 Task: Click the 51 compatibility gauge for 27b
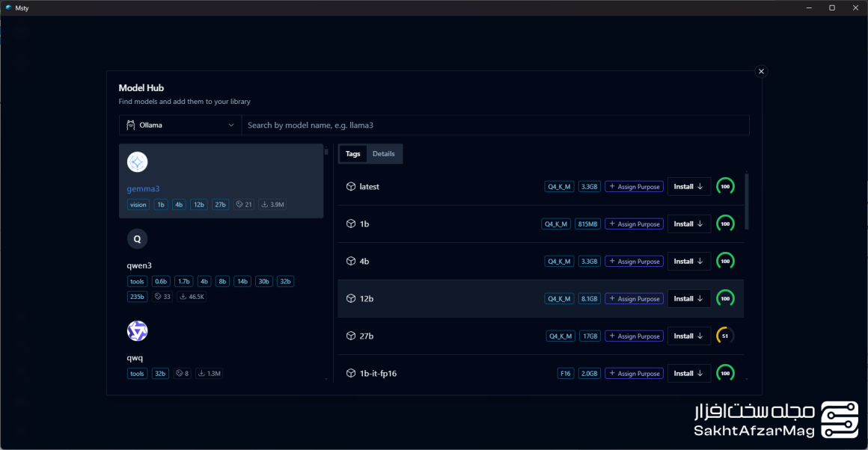click(725, 336)
